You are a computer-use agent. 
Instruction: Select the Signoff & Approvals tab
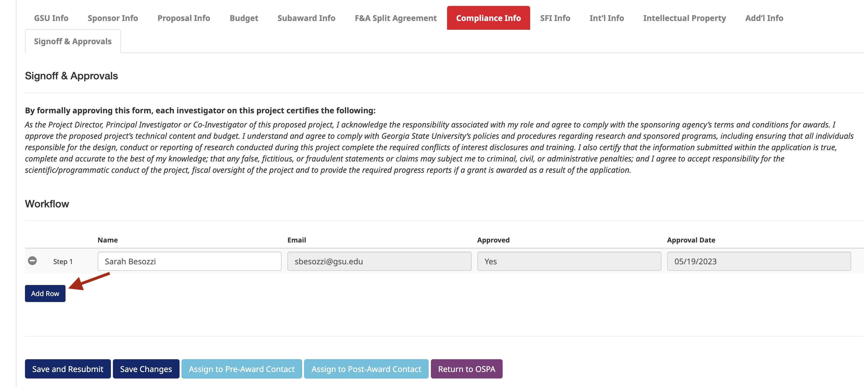[x=73, y=41]
